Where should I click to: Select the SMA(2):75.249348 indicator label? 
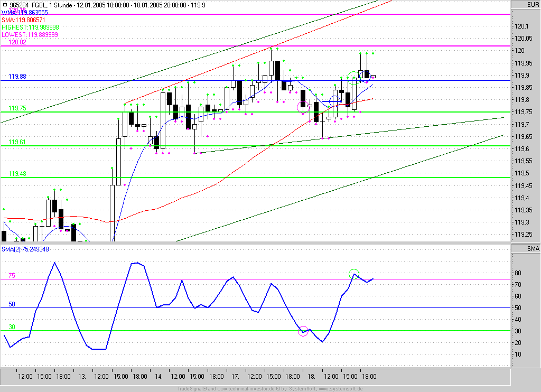tap(25, 249)
